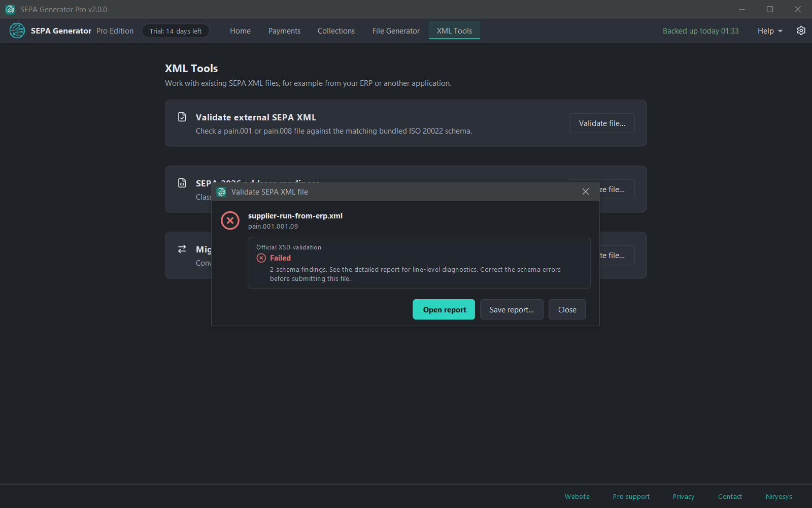Click the dialog title bar app icon
The height and width of the screenshot is (508, 812).
pos(221,192)
